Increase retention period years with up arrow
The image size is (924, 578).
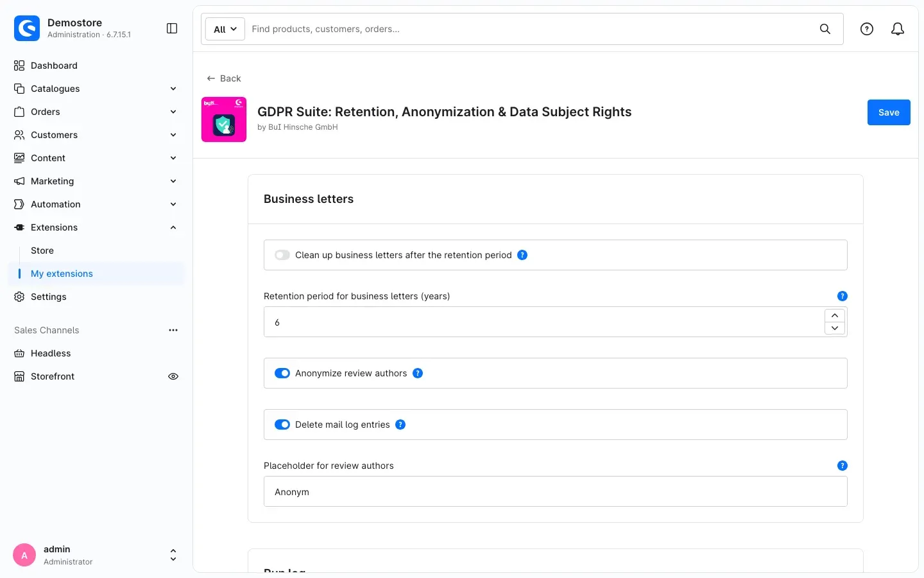click(835, 315)
